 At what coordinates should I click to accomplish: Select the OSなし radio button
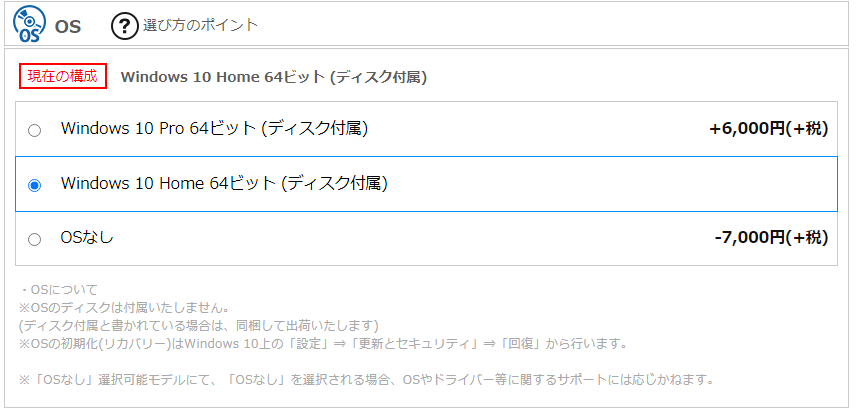coord(34,240)
